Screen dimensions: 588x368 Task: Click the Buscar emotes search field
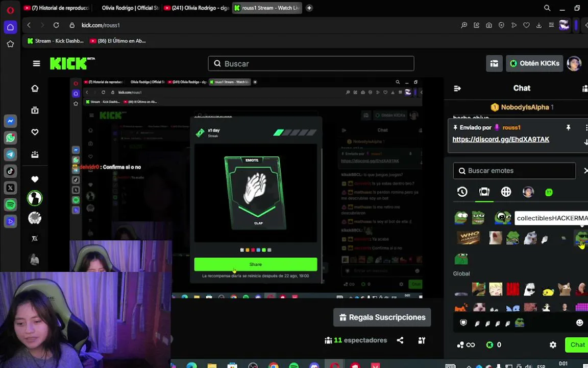click(x=514, y=171)
